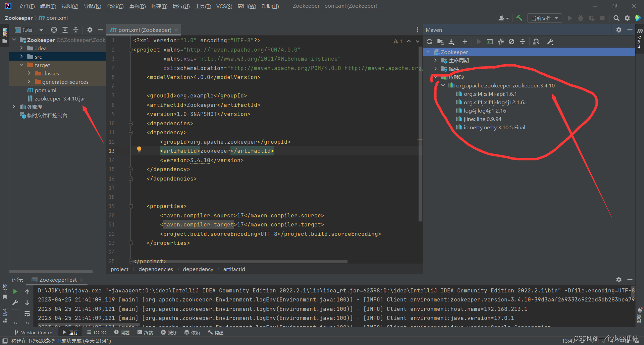Screen dimensions: 644x345
Task: Click editor vertical scrollbar
Action: (420, 134)
